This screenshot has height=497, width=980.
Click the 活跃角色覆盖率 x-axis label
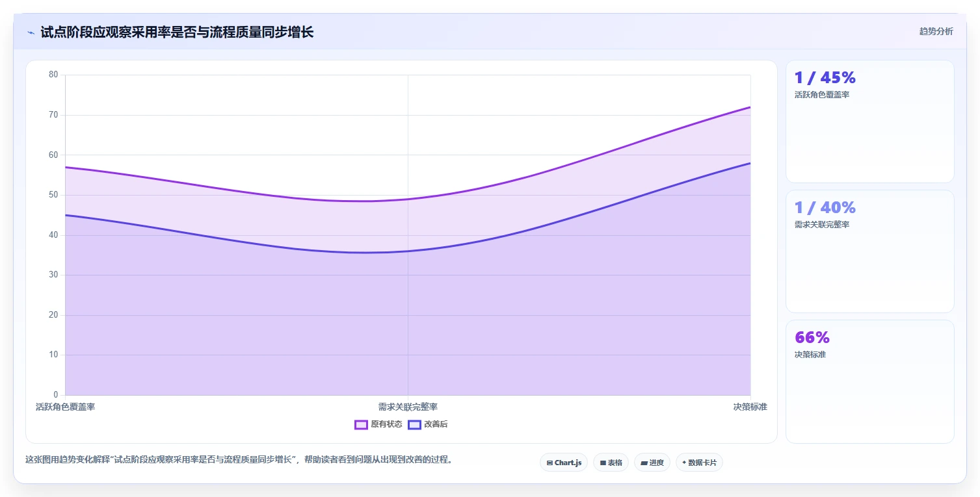coord(65,407)
